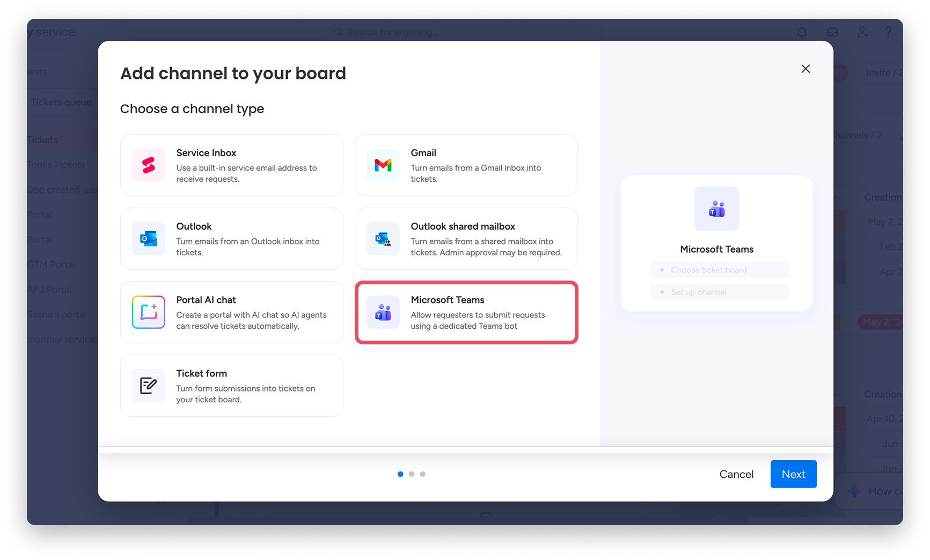Close the Add channel dialog
The image size is (930, 560).
(805, 69)
